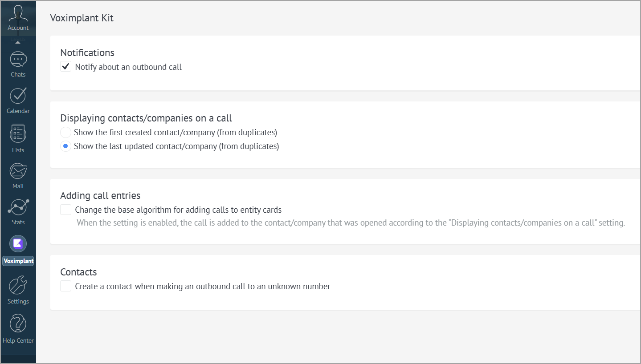Select the Voximplant purple icon
Viewport: 641px width, 364px height.
18,243
